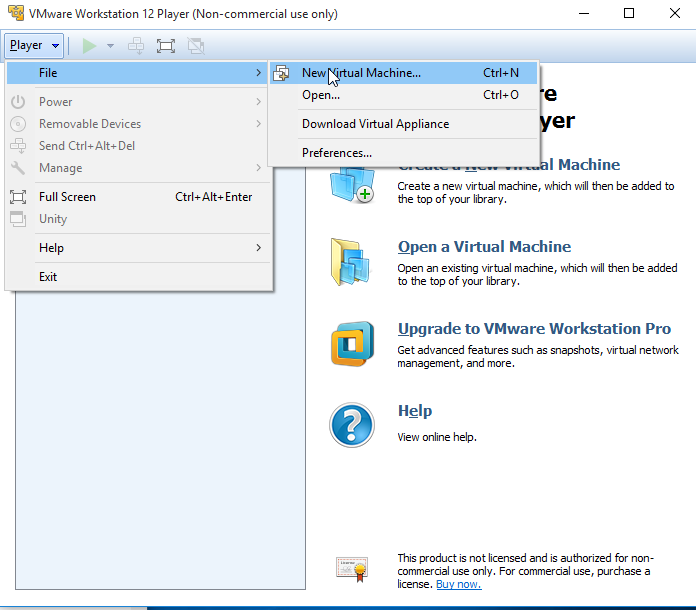
Task: Click the license certificate icon
Action: click(x=352, y=569)
